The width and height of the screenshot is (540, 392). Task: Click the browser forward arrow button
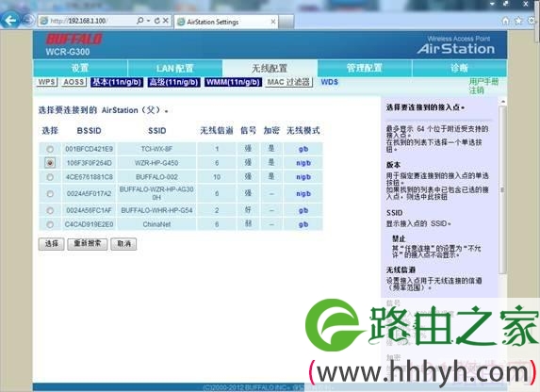pyautogui.click(x=28, y=21)
